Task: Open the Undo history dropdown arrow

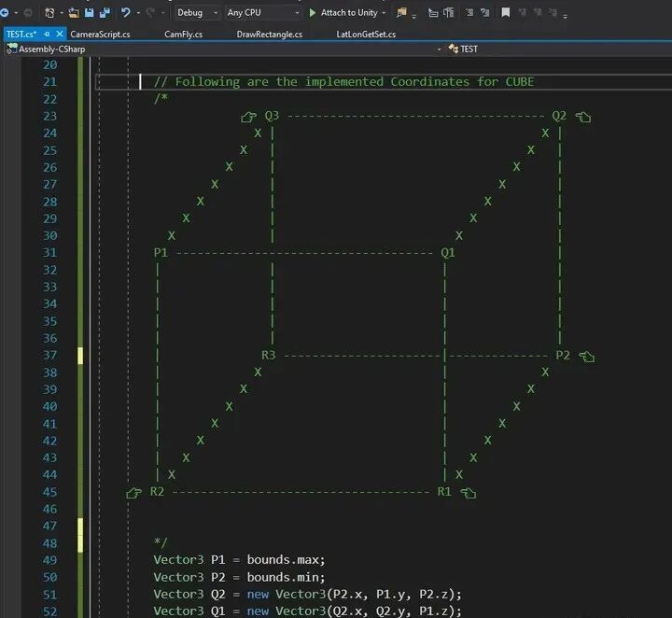Action: 138,13
